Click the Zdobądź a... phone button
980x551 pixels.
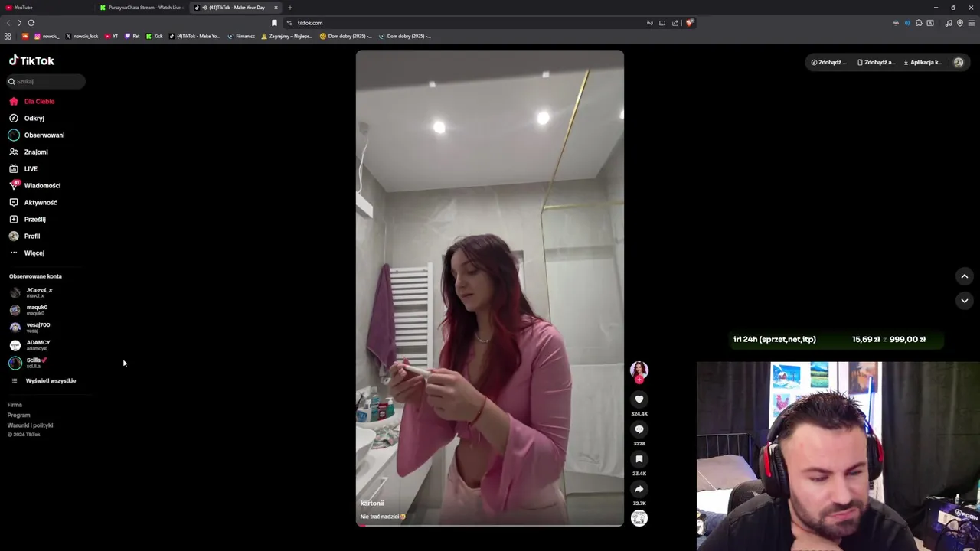pos(876,62)
